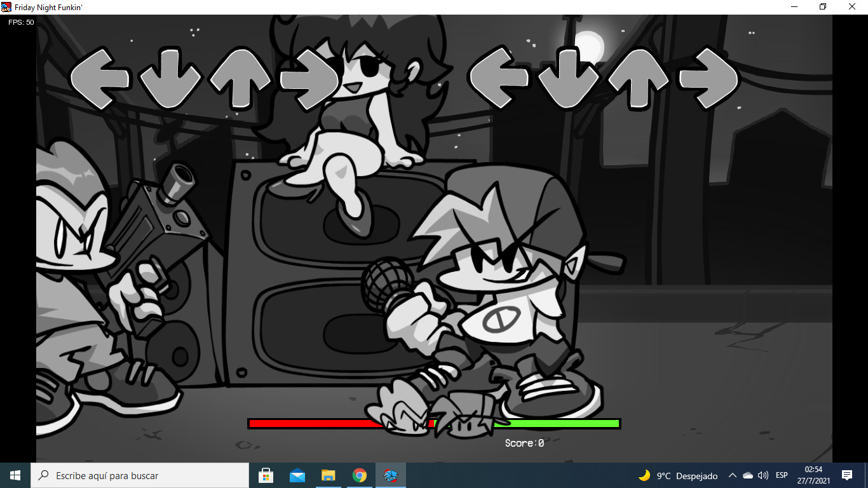Maximize the Friday Night Funkin' window
The image size is (868, 488).
point(823,6)
